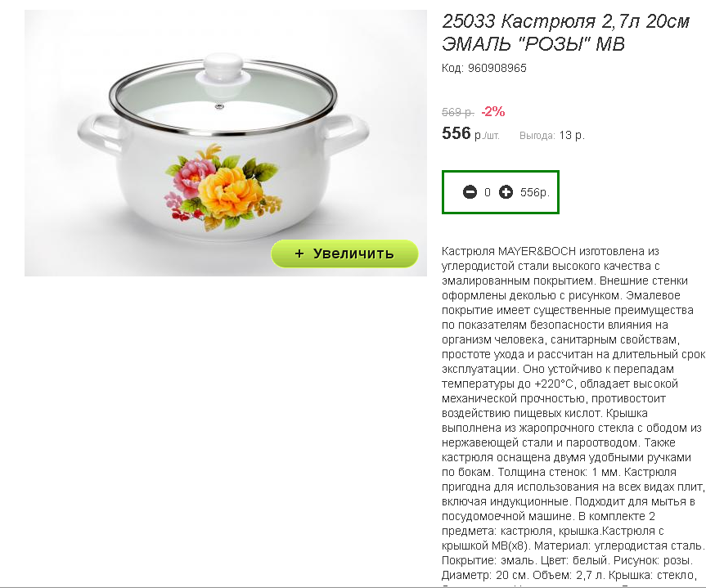Decrease quantity with the minus icon
This screenshot has width=706, height=588.
click(x=470, y=192)
